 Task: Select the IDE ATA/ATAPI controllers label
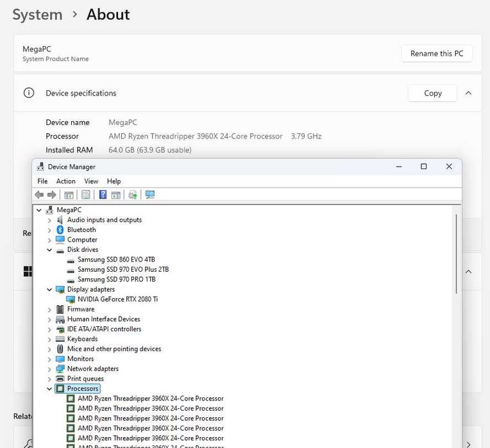coord(104,329)
